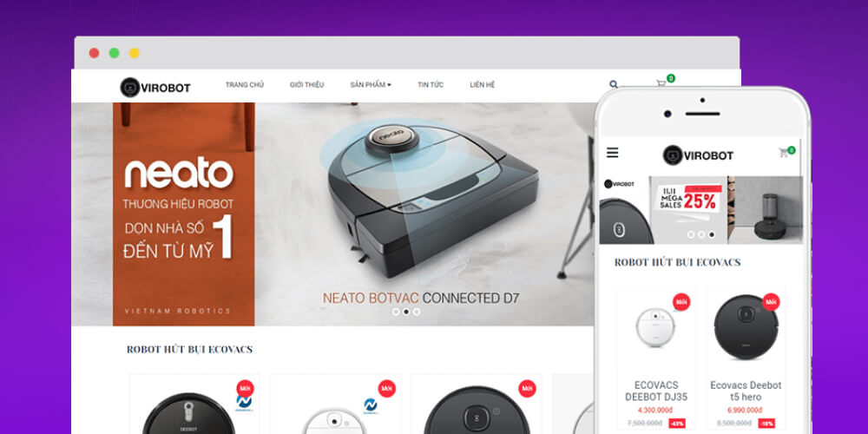This screenshot has height=434, width=868.
Task: Click the red close dot on browser mockup
Action: (x=94, y=53)
